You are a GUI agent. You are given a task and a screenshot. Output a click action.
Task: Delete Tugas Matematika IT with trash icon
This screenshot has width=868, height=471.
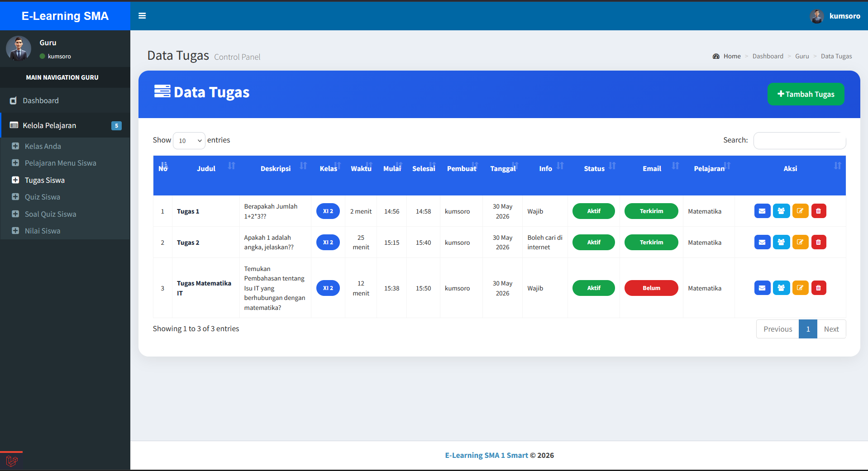pyautogui.click(x=818, y=288)
